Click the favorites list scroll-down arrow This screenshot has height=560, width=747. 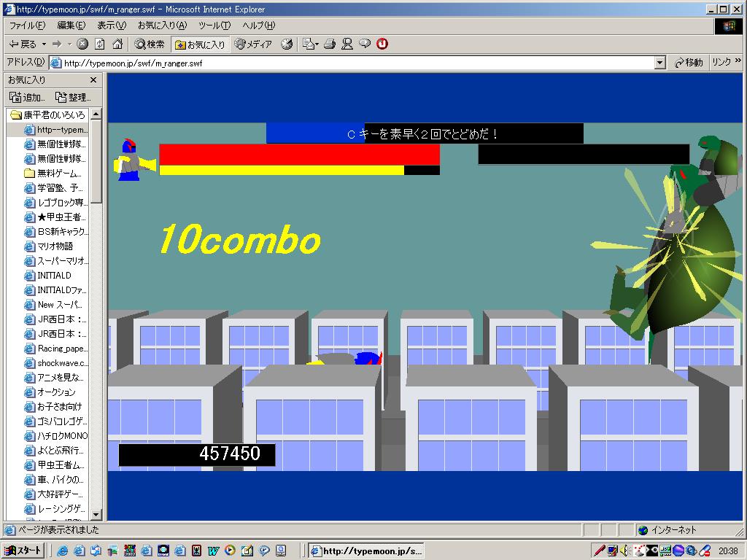click(x=96, y=515)
